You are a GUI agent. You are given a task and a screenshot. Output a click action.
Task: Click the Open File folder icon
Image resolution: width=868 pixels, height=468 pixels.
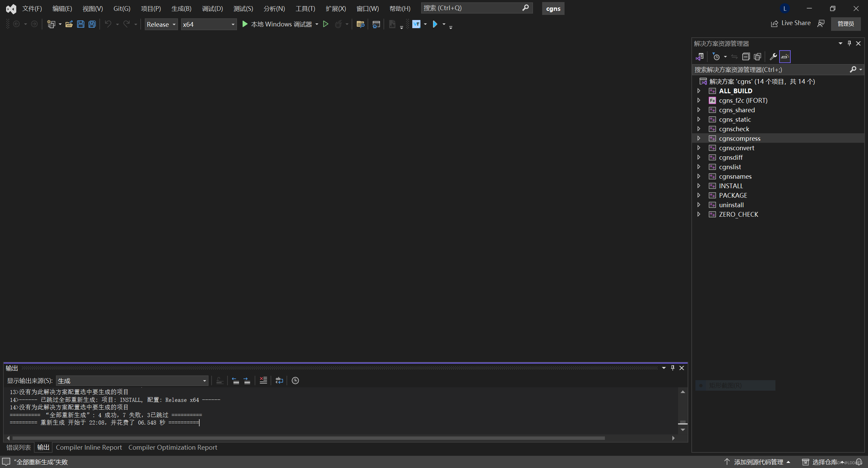[x=69, y=24]
